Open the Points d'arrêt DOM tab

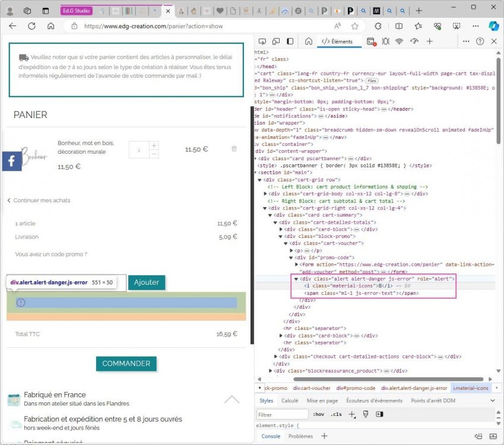point(433,401)
